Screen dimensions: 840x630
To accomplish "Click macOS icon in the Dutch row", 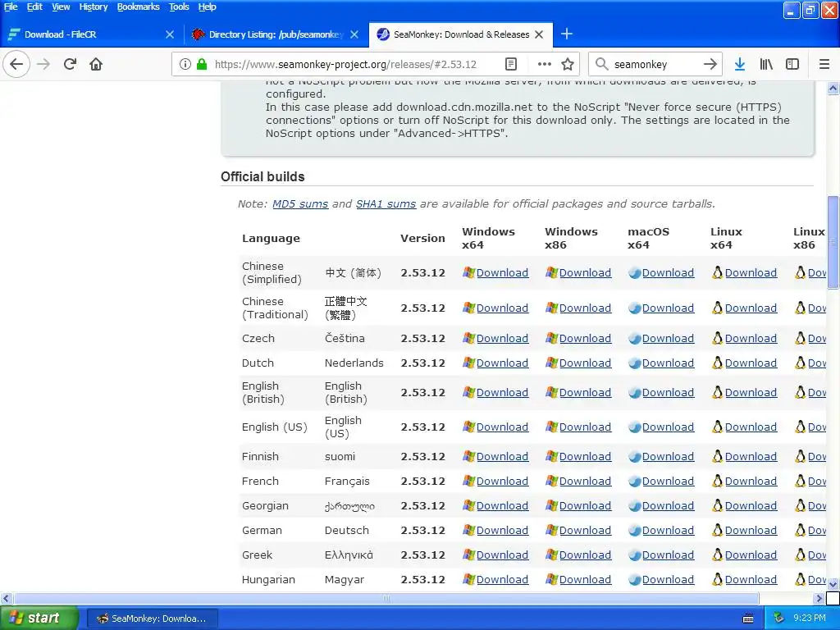I will (x=635, y=363).
